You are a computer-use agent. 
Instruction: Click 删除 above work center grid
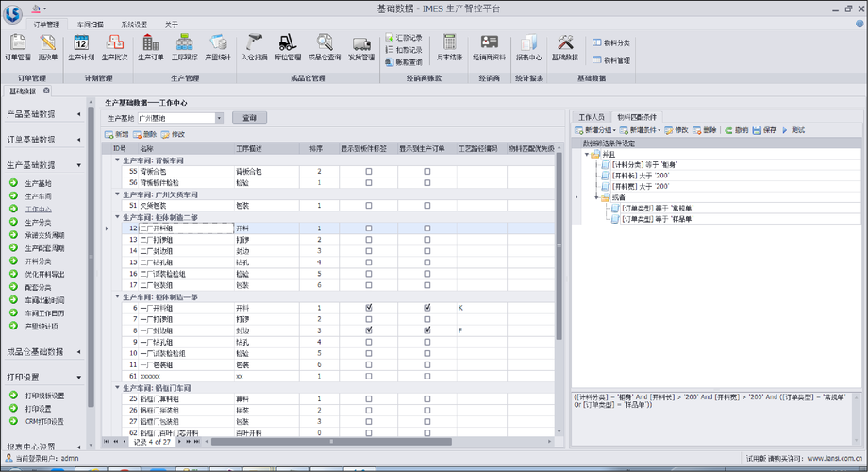[145, 135]
